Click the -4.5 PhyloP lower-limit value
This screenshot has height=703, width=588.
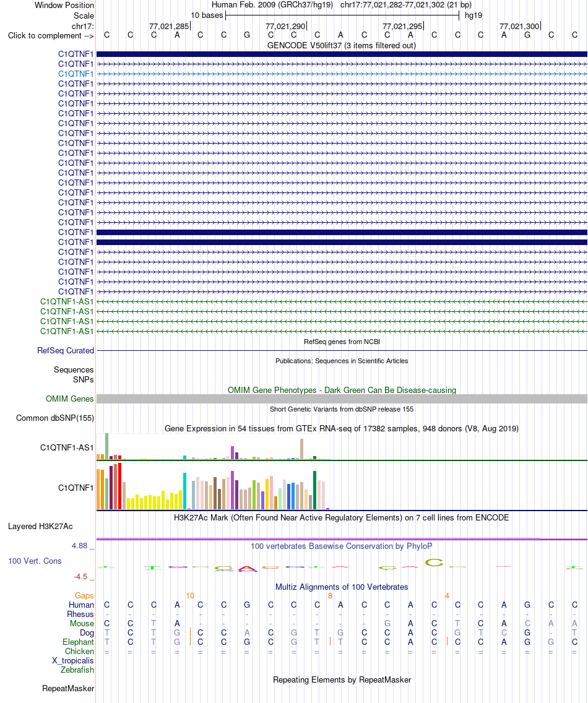pos(80,577)
